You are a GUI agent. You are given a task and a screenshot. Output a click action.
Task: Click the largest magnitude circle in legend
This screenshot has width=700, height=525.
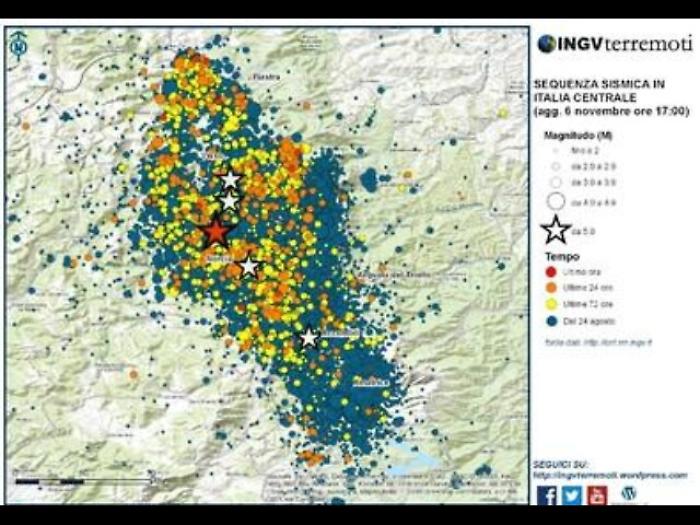point(555,202)
